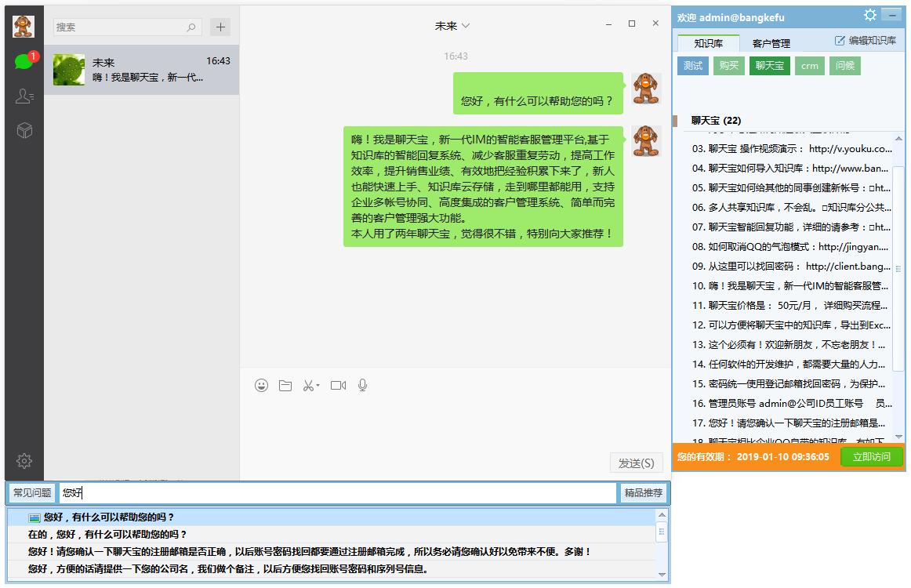Viewport: 911px width, 588px height.
Task: Click the picture icon in first suggestion row
Action: [x=34, y=517]
